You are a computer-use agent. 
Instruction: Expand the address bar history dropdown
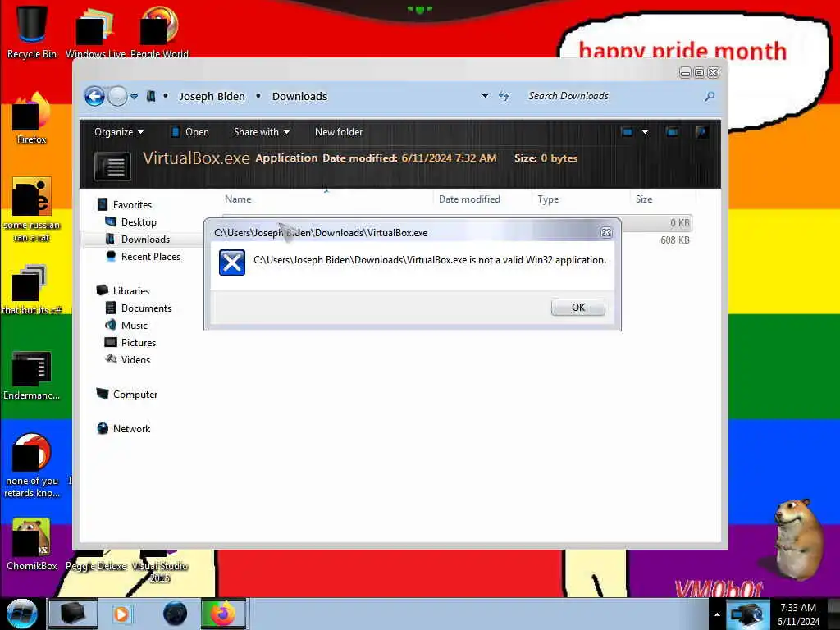click(485, 96)
